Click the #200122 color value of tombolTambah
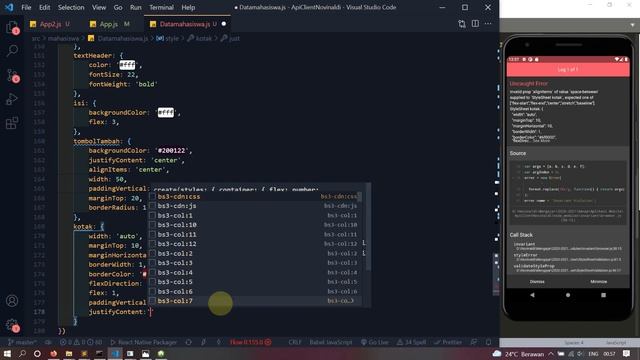Screen dimensions: 640x360 171,151
